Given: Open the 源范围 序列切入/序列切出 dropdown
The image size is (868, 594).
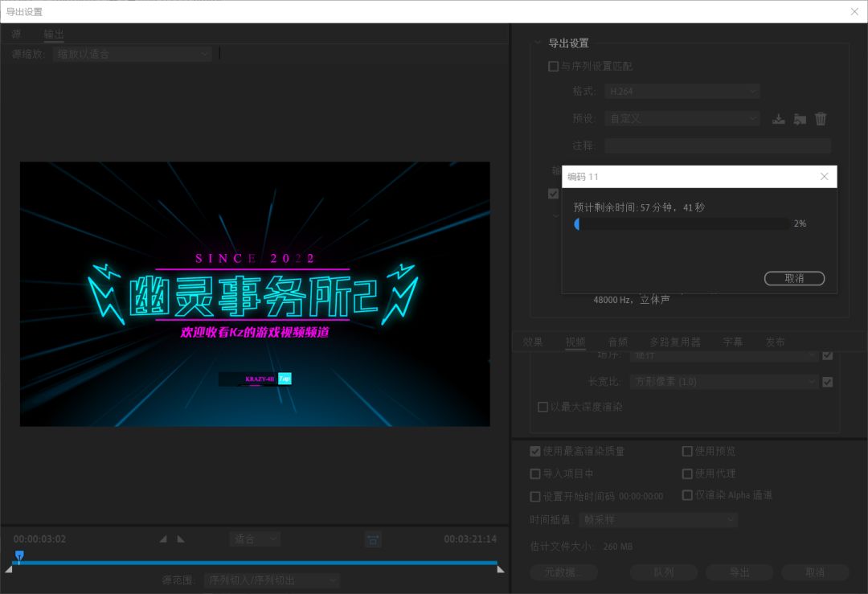Looking at the screenshot, I should [x=272, y=580].
